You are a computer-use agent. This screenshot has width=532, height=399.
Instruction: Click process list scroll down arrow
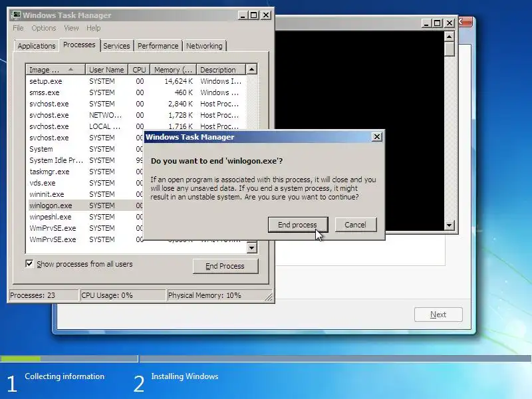(x=251, y=247)
